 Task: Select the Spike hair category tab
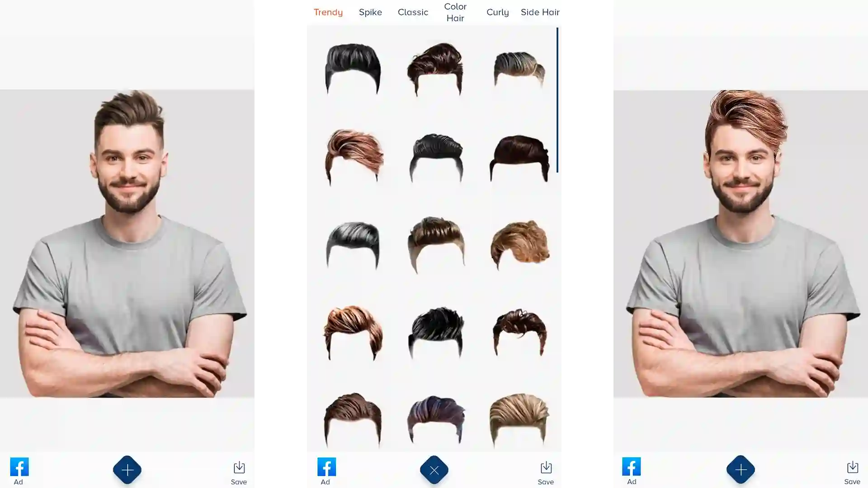click(x=370, y=12)
